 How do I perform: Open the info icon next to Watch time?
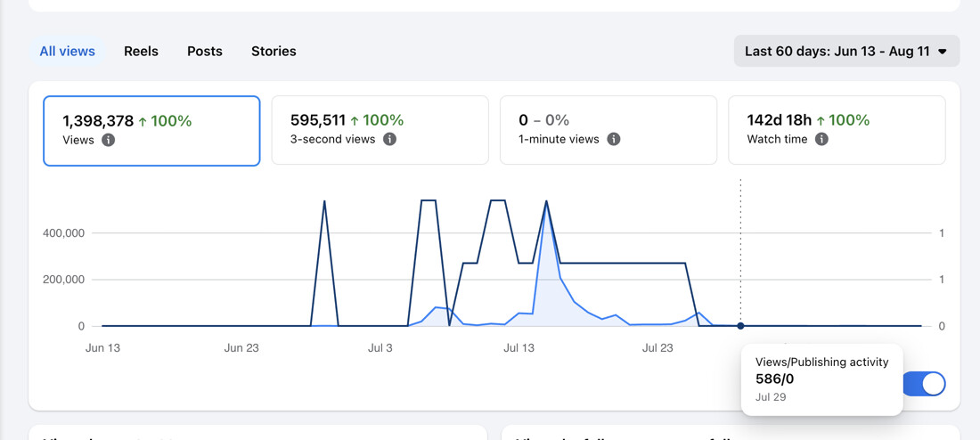pyautogui.click(x=822, y=139)
